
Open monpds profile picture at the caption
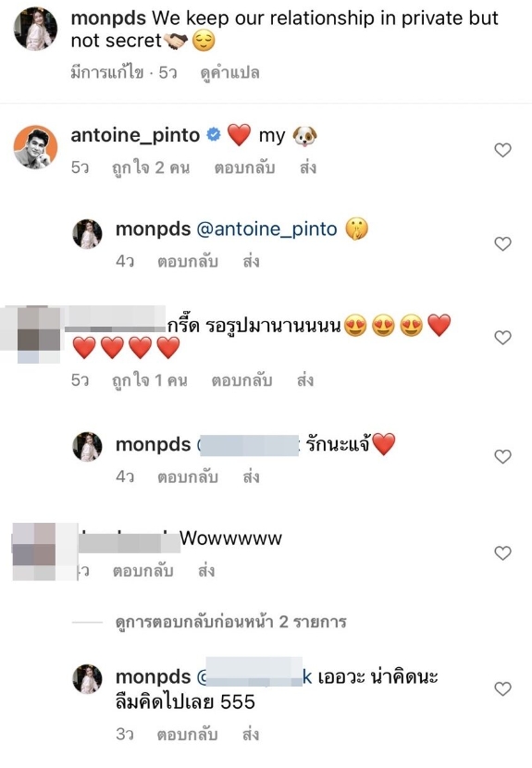pyautogui.click(x=35, y=29)
